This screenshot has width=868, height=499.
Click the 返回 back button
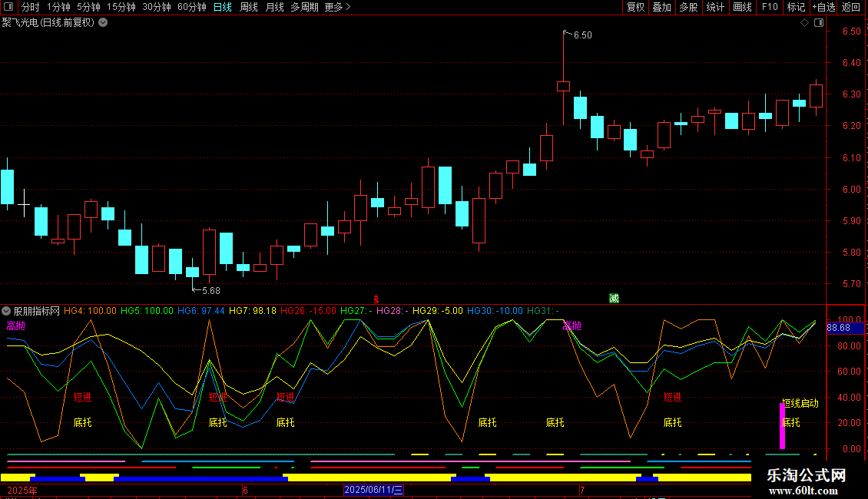coord(851,7)
